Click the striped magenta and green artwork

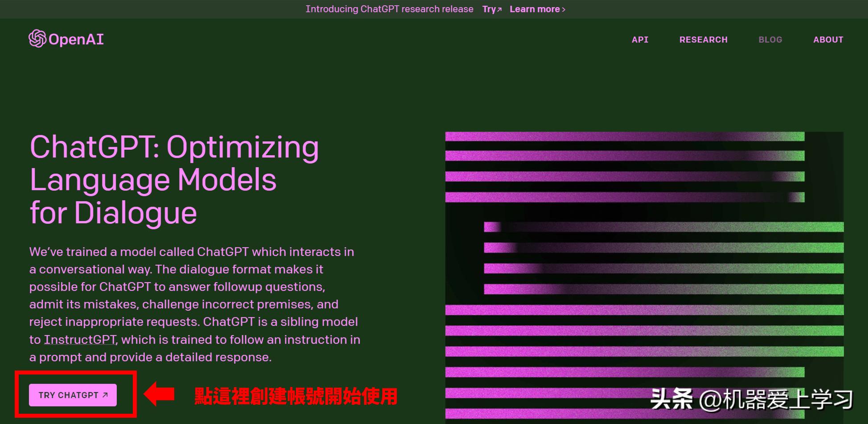pyautogui.click(x=644, y=277)
